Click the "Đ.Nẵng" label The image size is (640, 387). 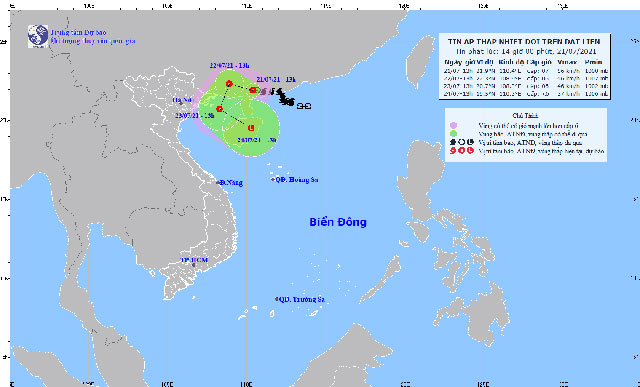232,183
